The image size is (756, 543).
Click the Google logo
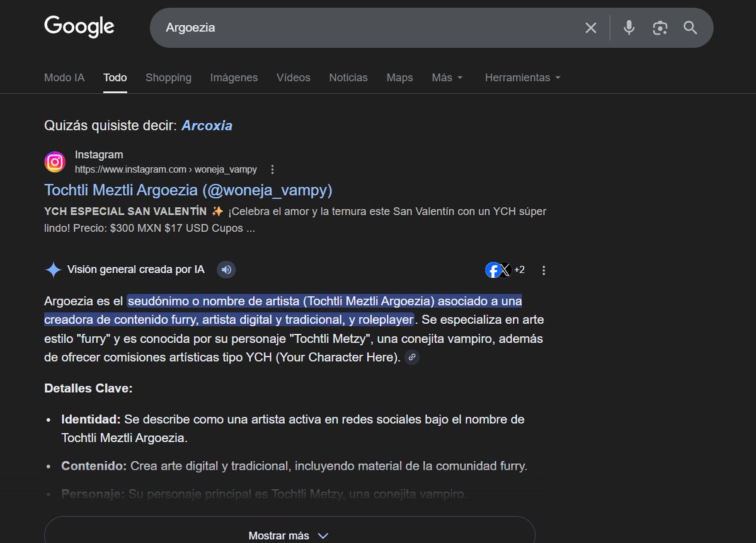point(79,27)
